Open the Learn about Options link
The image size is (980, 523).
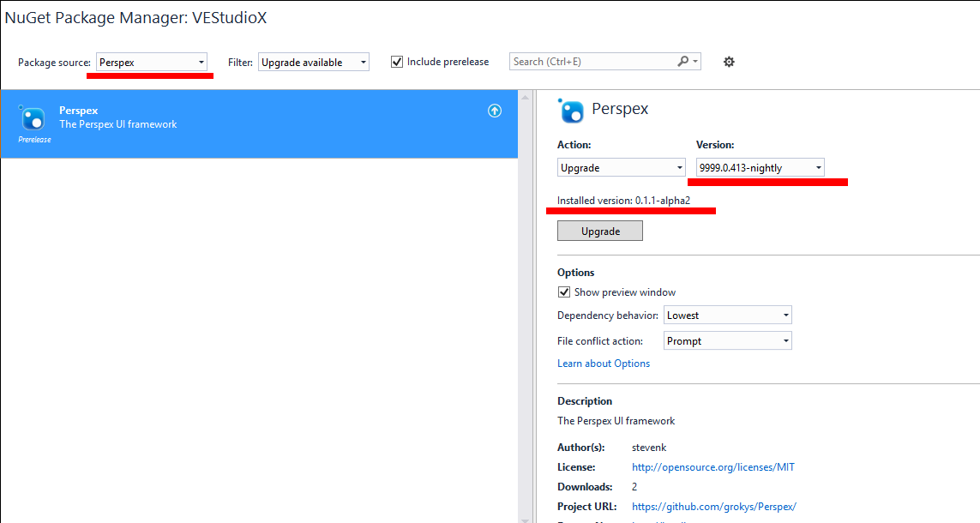[604, 364]
